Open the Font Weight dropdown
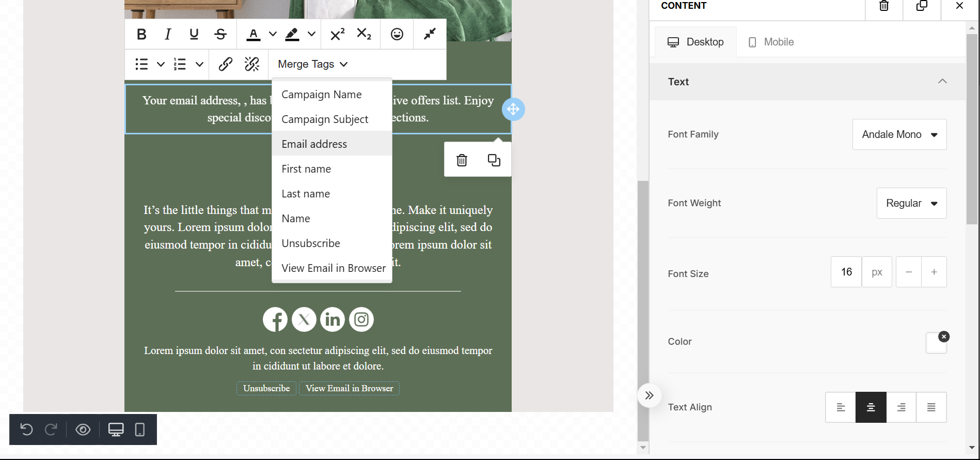Viewport: 980px width, 460px height. (x=911, y=203)
